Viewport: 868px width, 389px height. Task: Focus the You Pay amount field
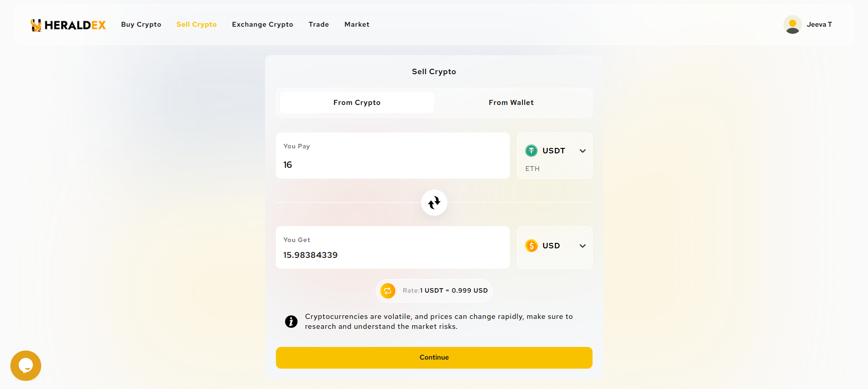[x=392, y=165]
